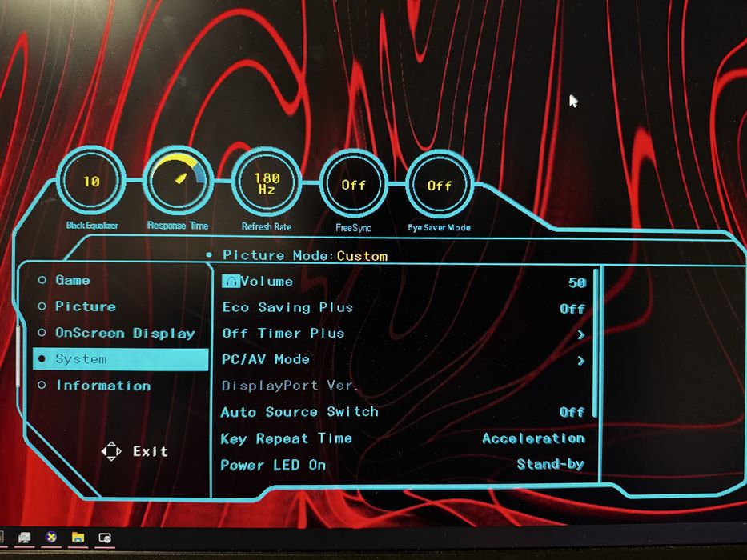Select the highlighted System menu category

click(121, 359)
